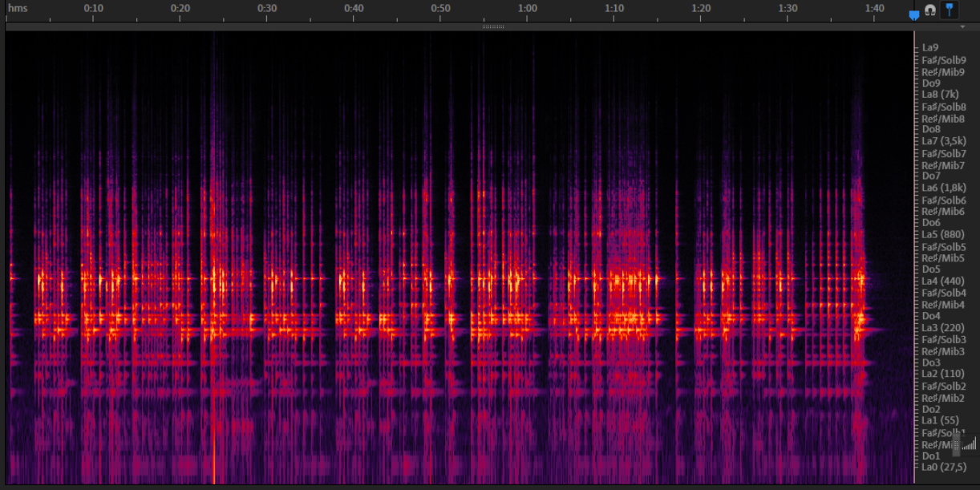
Task: Click the La8 (7k) frequency scale label
Action: point(940,95)
